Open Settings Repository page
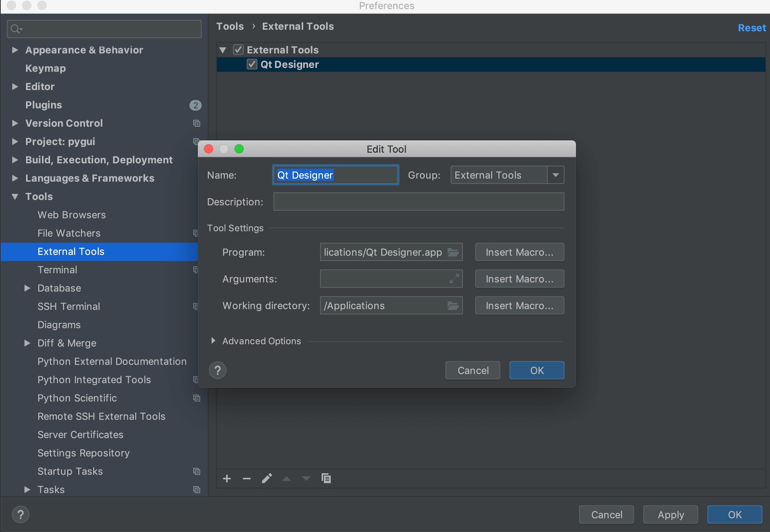Viewport: 770px width, 532px height. [x=83, y=453]
